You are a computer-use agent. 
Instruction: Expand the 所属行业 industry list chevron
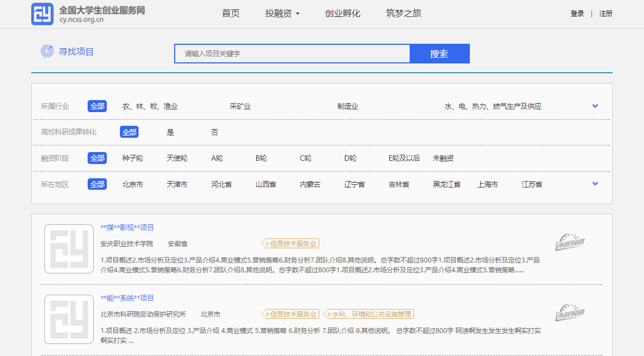pos(595,106)
